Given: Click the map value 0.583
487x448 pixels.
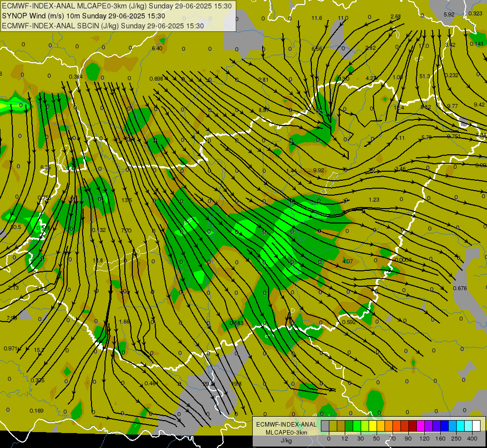Looking at the screenshot, I should (x=236, y=323).
